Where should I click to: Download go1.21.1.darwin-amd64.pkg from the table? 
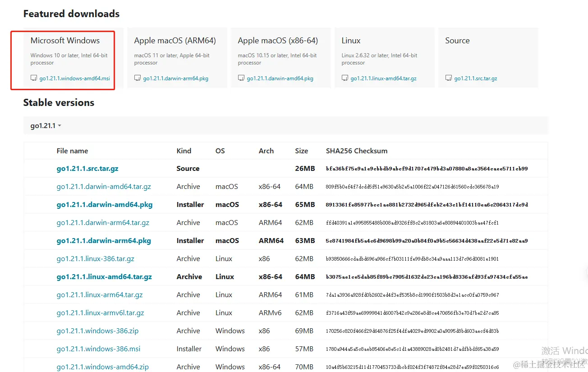tap(105, 205)
